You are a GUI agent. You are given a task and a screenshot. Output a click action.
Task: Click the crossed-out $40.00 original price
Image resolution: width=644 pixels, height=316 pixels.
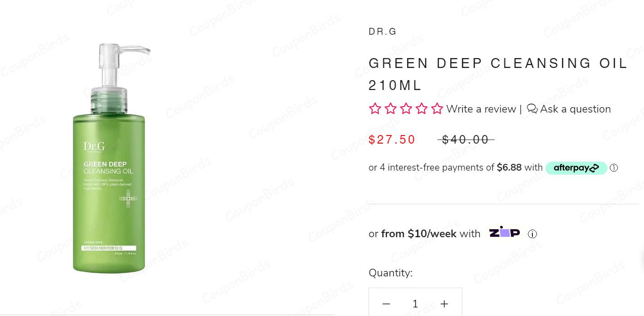coord(466,140)
